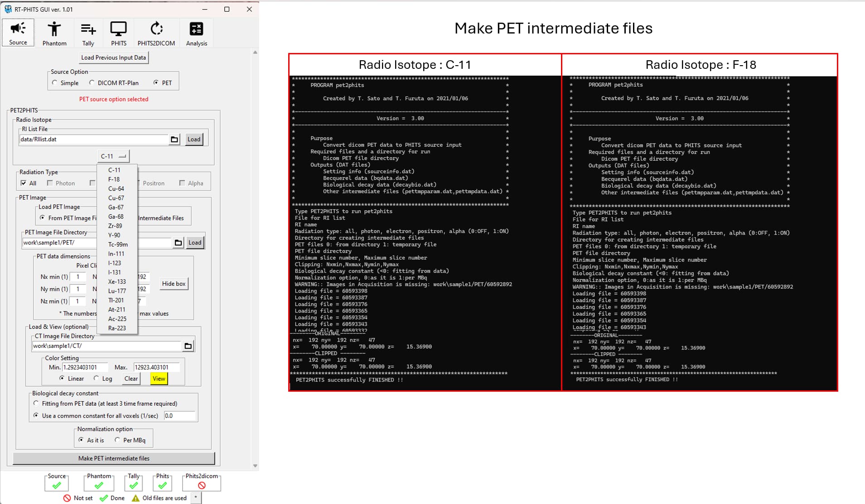Open the Phantom toolbar section
The height and width of the screenshot is (504, 865).
[54, 33]
